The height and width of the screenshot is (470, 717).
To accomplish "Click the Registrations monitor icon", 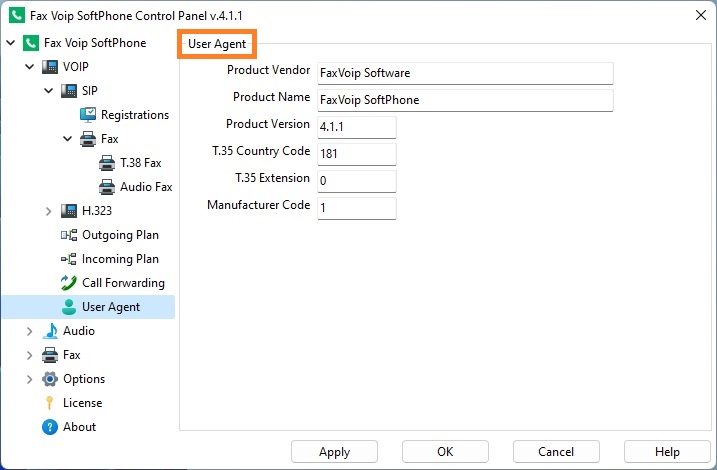I will (x=88, y=115).
